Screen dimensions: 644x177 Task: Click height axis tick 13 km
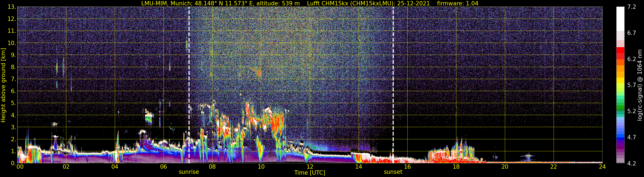[x=12, y=7]
